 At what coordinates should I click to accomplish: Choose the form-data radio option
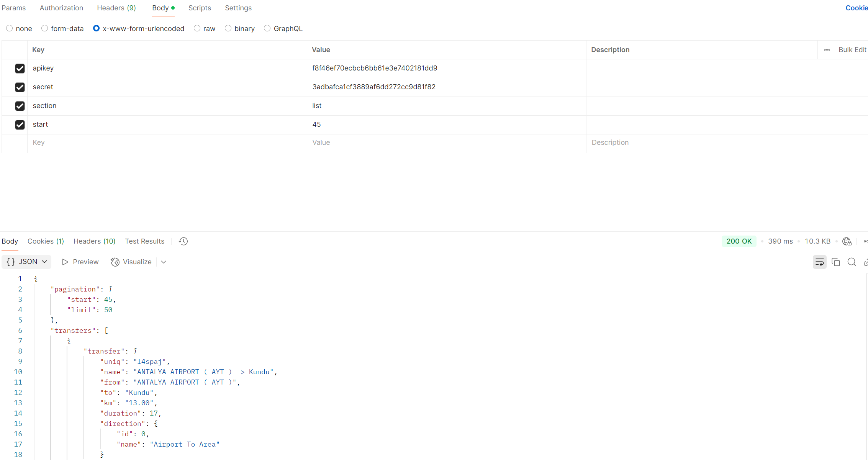(x=45, y=28)
